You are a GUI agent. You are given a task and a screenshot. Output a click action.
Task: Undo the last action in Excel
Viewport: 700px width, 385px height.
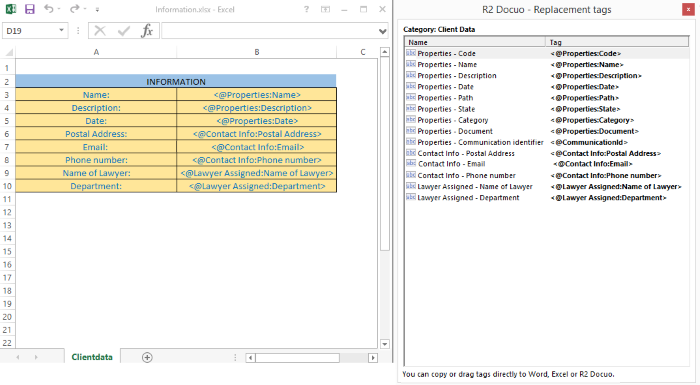[x=49, y=8]
